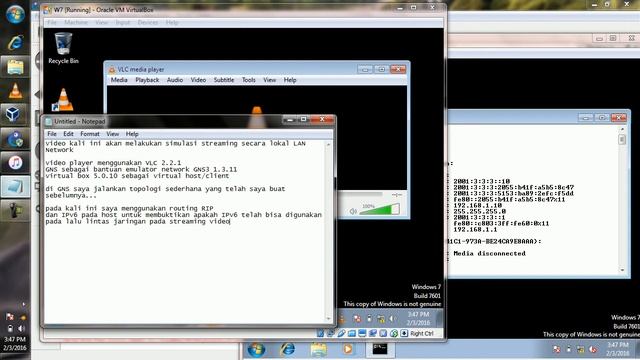Image resolution: width=640 pixels, height=360 pixels.
Task: Click the green mouse integration indicator in VirtualBox
Action: click(x=393, y=333)
